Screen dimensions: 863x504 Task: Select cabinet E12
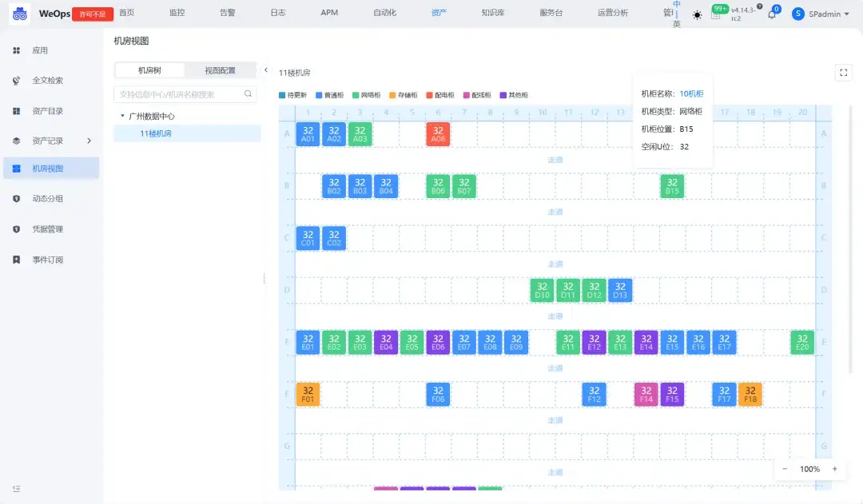point(595,342)
